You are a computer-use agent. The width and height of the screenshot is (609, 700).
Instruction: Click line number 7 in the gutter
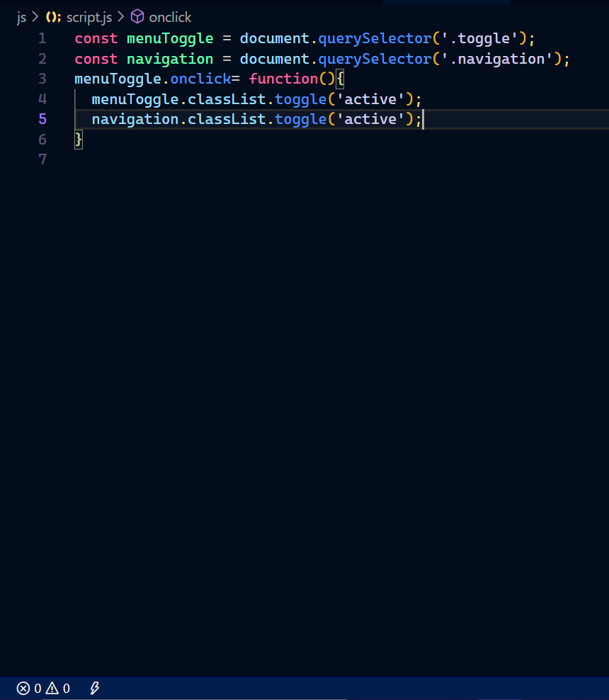click(42, 159)
